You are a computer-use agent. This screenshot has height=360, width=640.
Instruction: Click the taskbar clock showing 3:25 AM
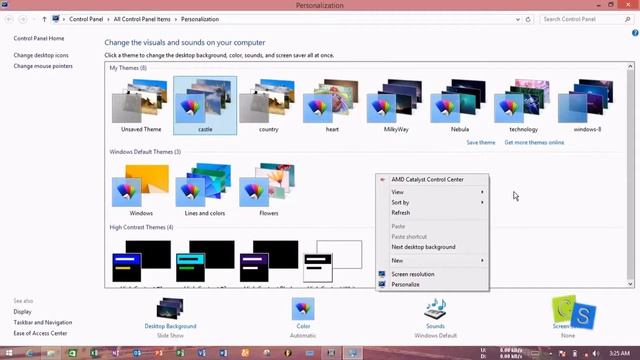(619, 353)
